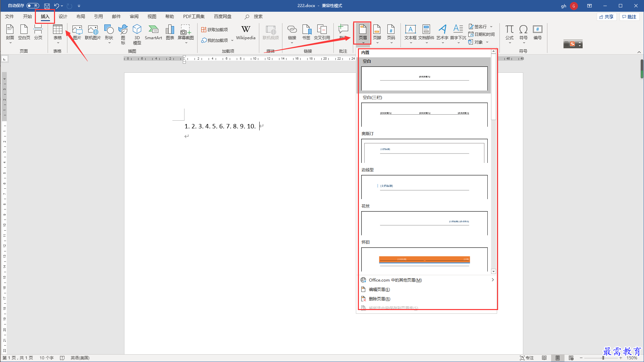Choose the 怀旧 header style

click(424, 256)
